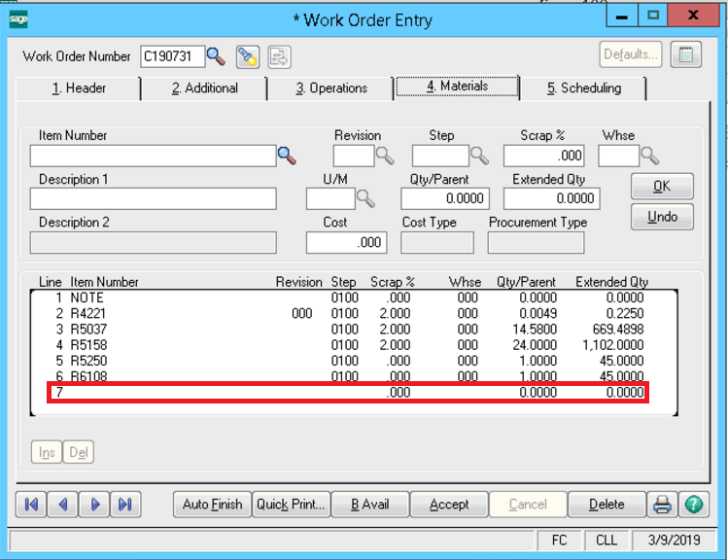This screenshot has height=560, width=728.
Task: Click the Item Number input field
Action: tap(153, 156)
